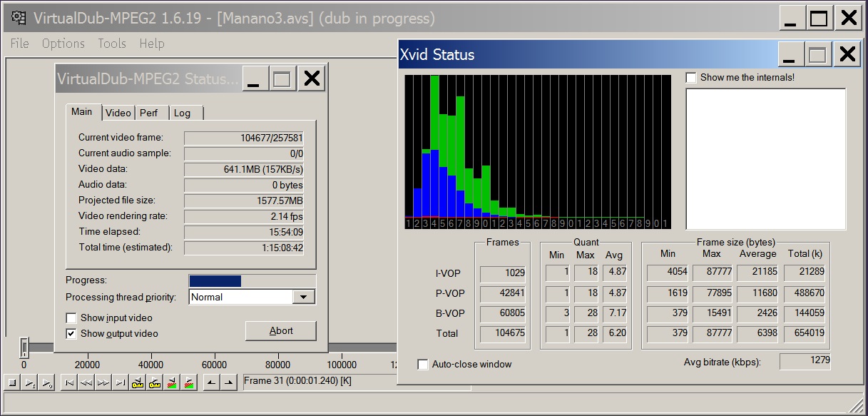Click the Input playback icon
Screen dimensions: 868x416
click(x=30, y=383)
